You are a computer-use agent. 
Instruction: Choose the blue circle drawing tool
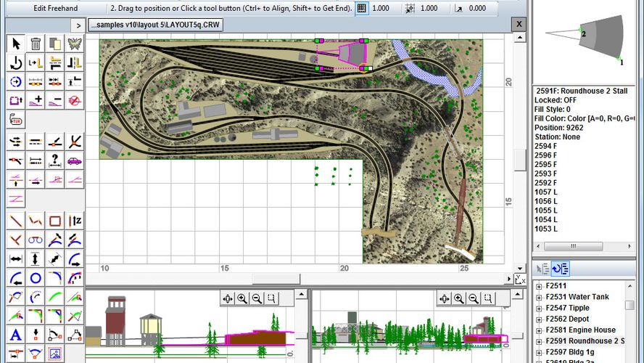[35, 278]
